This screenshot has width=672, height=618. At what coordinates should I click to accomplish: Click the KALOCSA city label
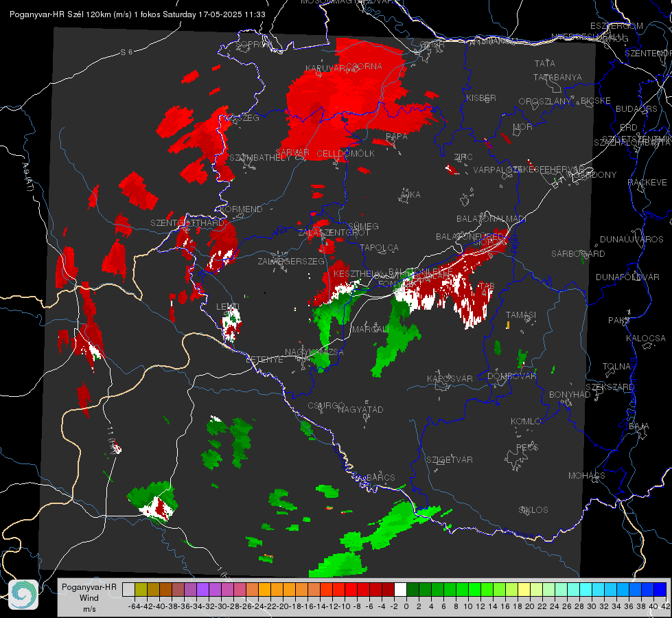pos(645,338)
